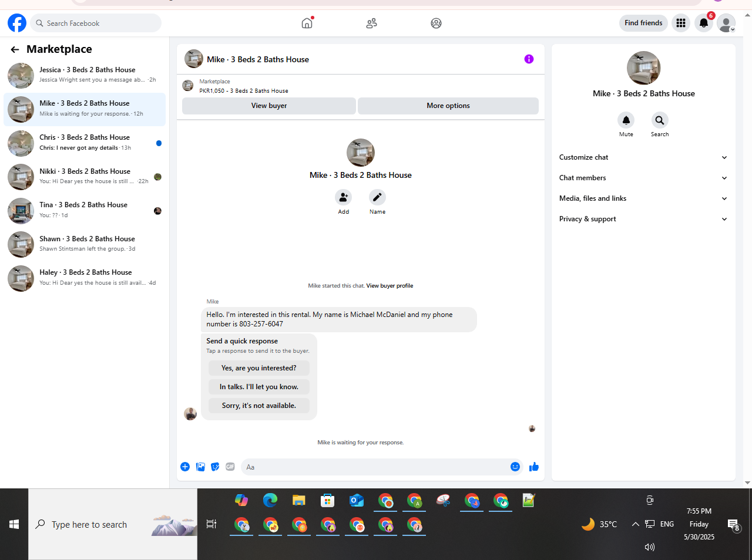Mute this chat with the bell icon
This screenshot has width=752, height=560.
pyautogui.click(x=626, y=120)
